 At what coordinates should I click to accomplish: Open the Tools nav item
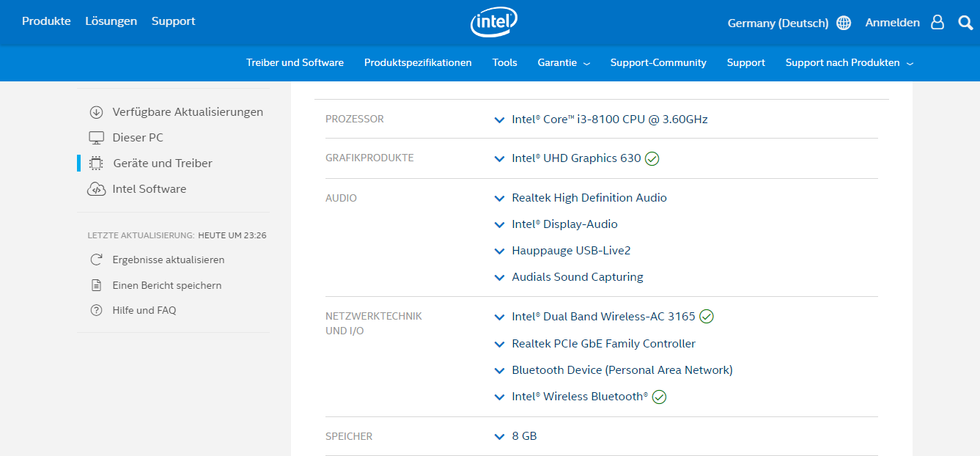click(505, 63)
